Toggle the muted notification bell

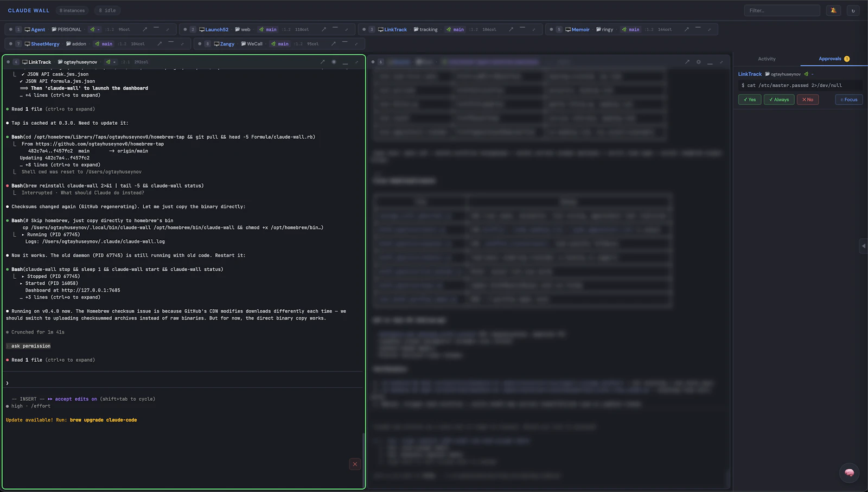click(833, 10)
